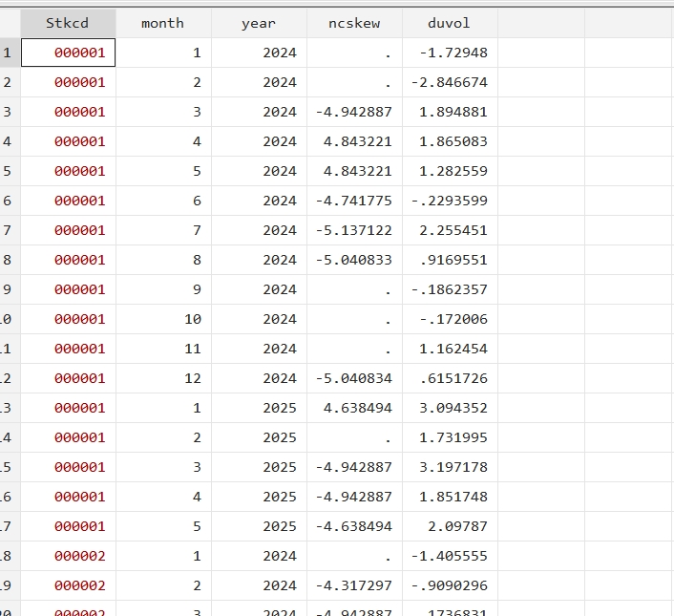Click ncskew value -4.638494
Viewport: 674px width, 616px height.
point(354,526)
